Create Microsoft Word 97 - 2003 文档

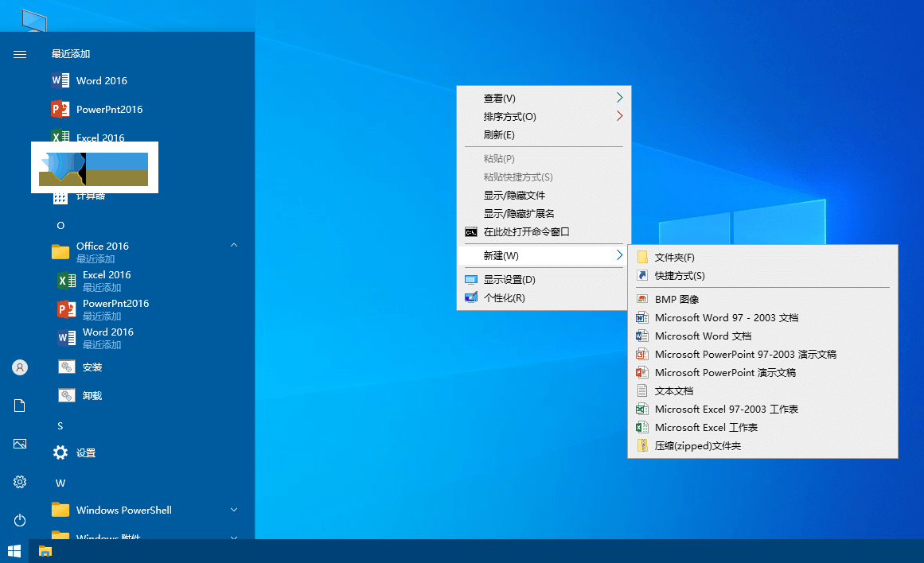click(762, 317)
